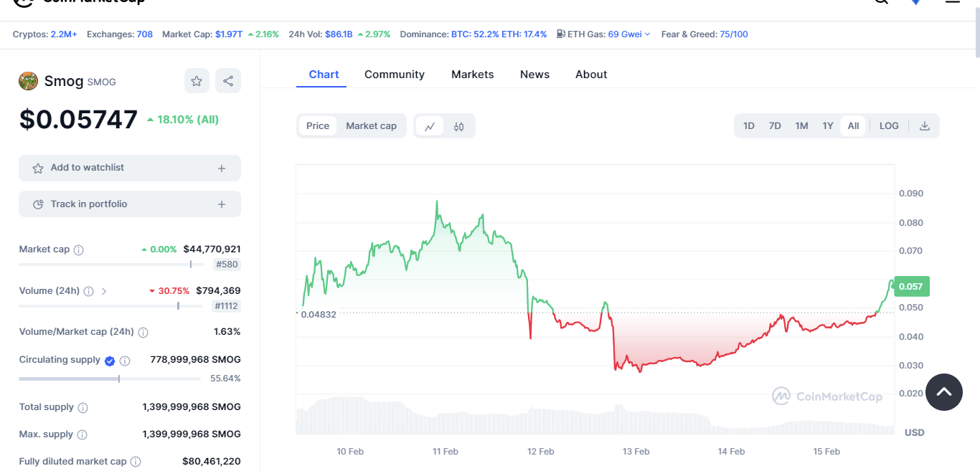Click the Smog coin logo
This screenshot has width=980, height=471.
pyautogui.click(x=28, y=81)
